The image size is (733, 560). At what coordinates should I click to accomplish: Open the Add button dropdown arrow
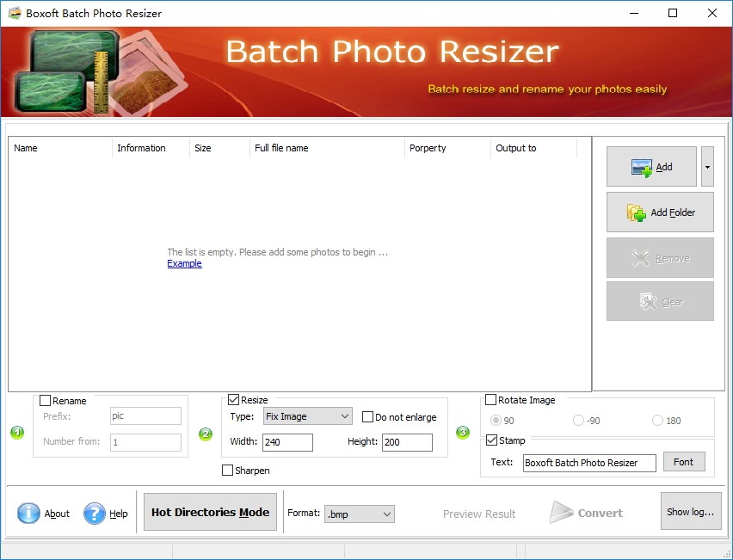click(707, 166)
